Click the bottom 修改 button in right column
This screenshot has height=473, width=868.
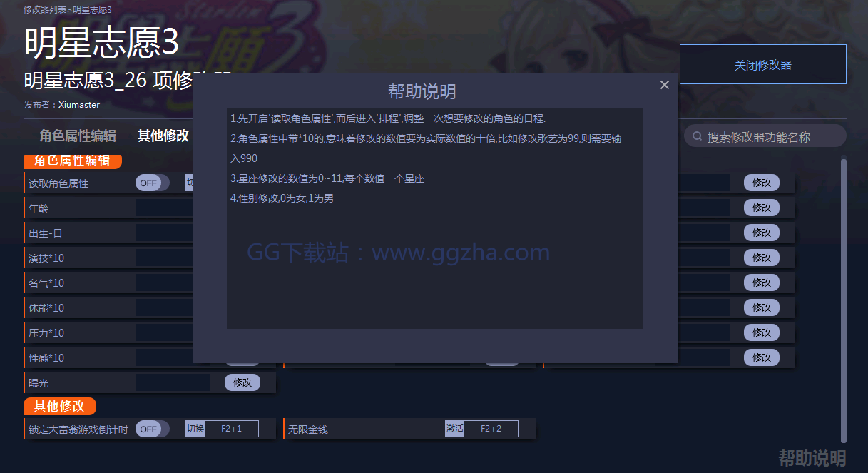coord(762,357)
